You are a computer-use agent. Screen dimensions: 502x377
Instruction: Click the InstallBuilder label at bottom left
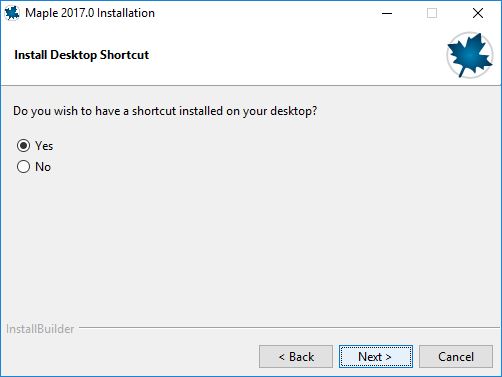40,329
